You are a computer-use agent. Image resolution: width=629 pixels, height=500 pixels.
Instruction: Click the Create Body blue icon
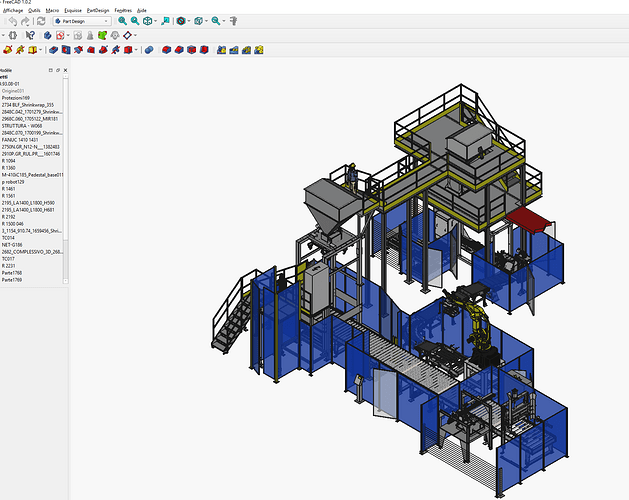click(48, 36)
